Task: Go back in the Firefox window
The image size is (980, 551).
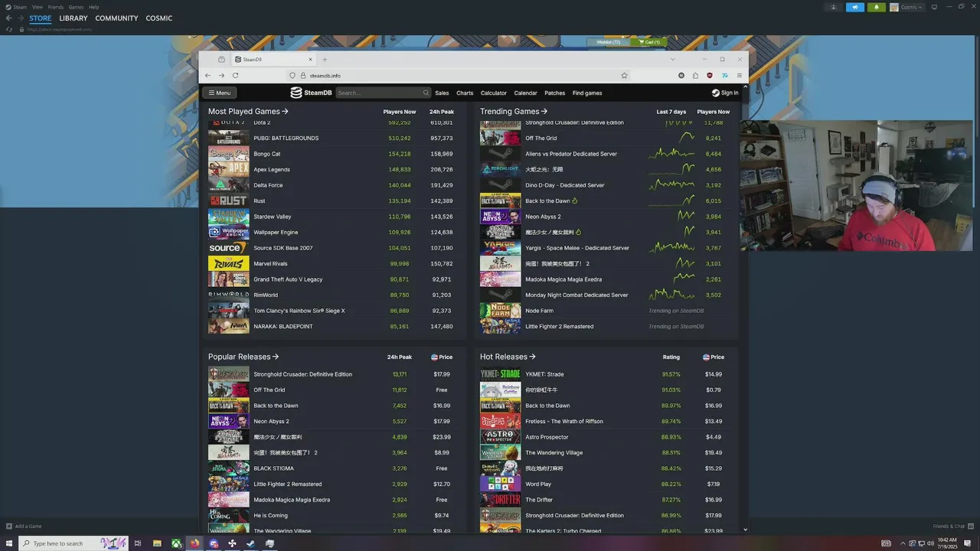Action: tap(207, 75)
